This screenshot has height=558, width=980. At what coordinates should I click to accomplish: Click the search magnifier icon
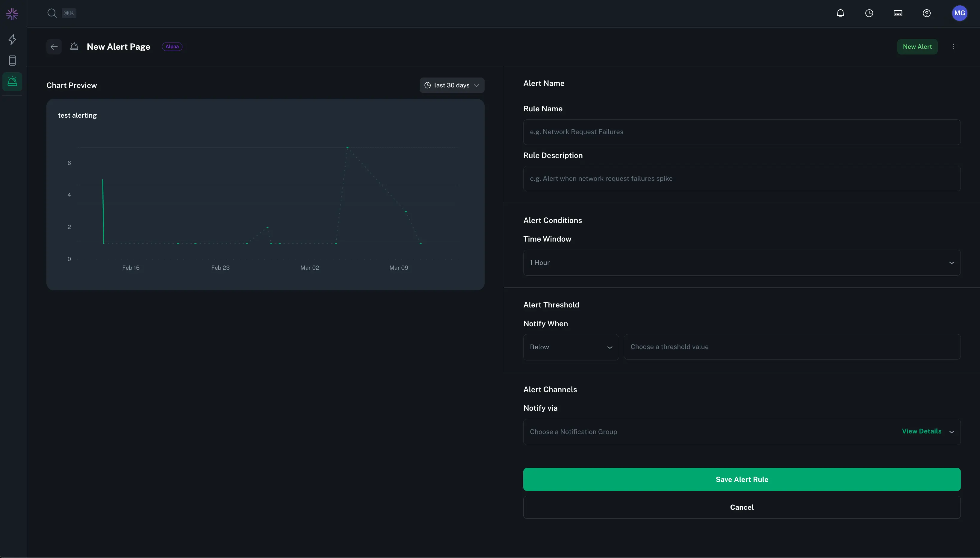click(52, 13)
